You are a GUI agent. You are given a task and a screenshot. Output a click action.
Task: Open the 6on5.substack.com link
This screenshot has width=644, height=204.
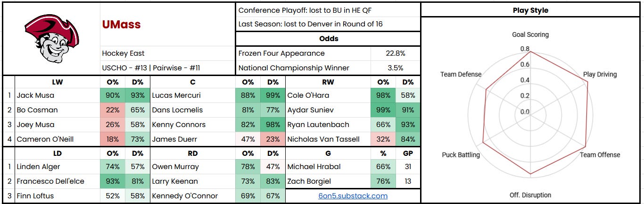tap(353, 195)
